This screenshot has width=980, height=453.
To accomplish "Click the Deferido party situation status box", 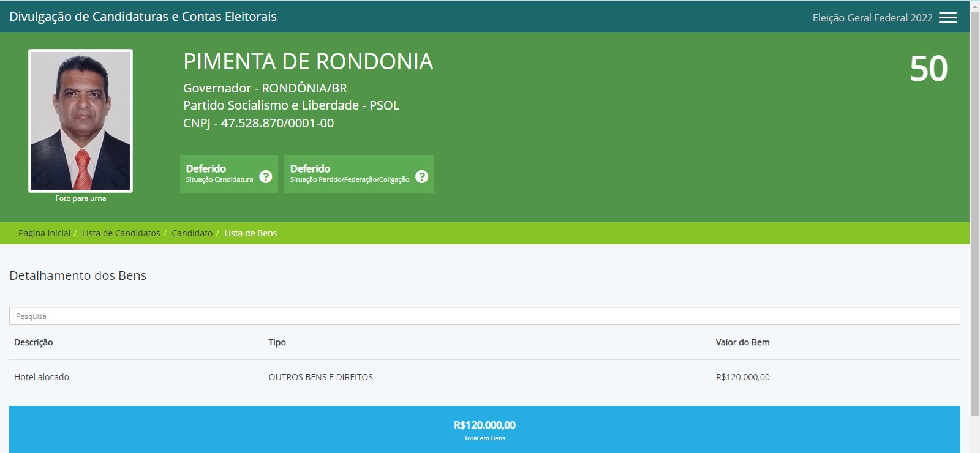I will pos(349,173).
